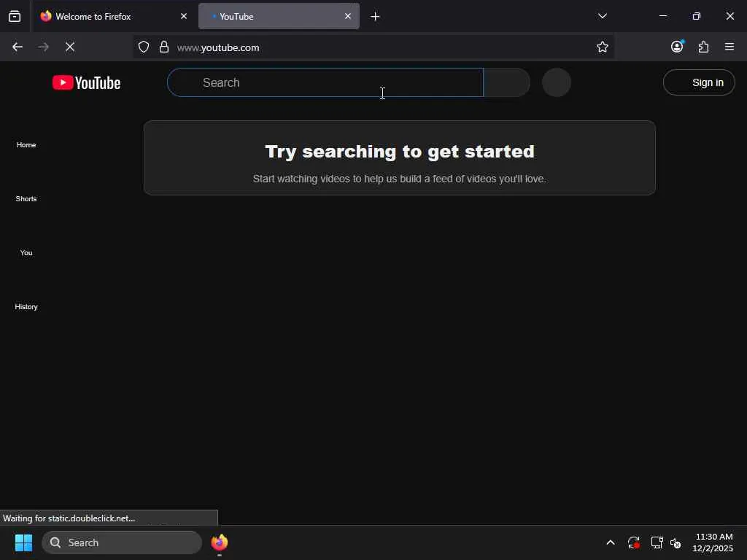Viewport: 747px width, 560px height.
Task: Open History in YouTube sidebar
Action: (x=26, y=307)
